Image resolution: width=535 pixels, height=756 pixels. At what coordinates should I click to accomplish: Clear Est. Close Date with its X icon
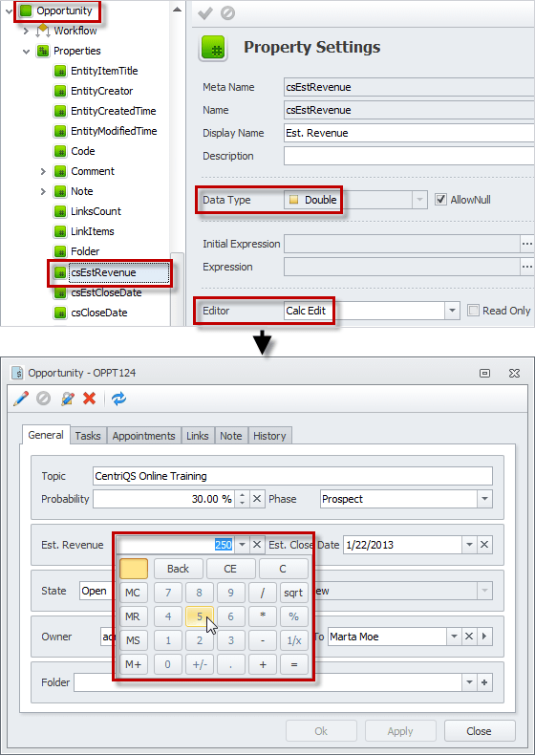pyautogui.click(x=484, y=545)
